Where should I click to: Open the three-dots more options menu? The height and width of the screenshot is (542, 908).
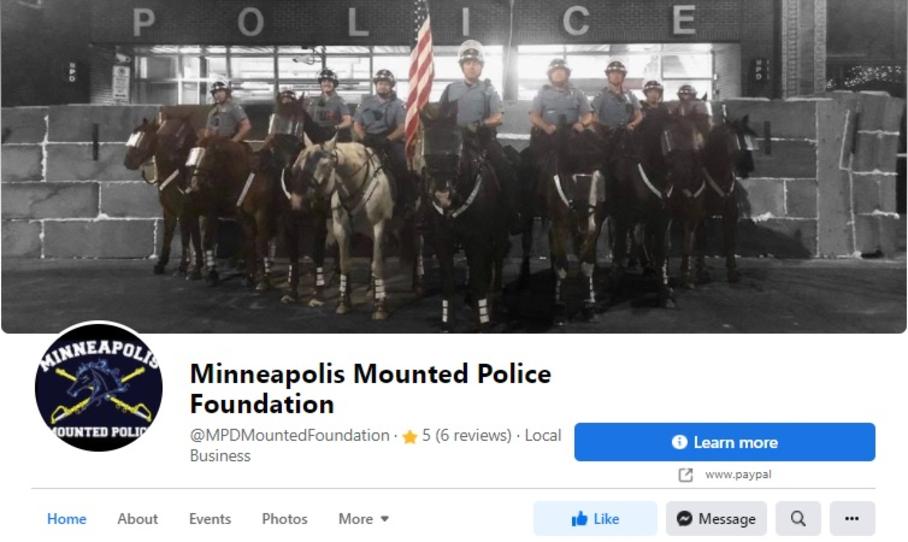(x=852, y=519)
